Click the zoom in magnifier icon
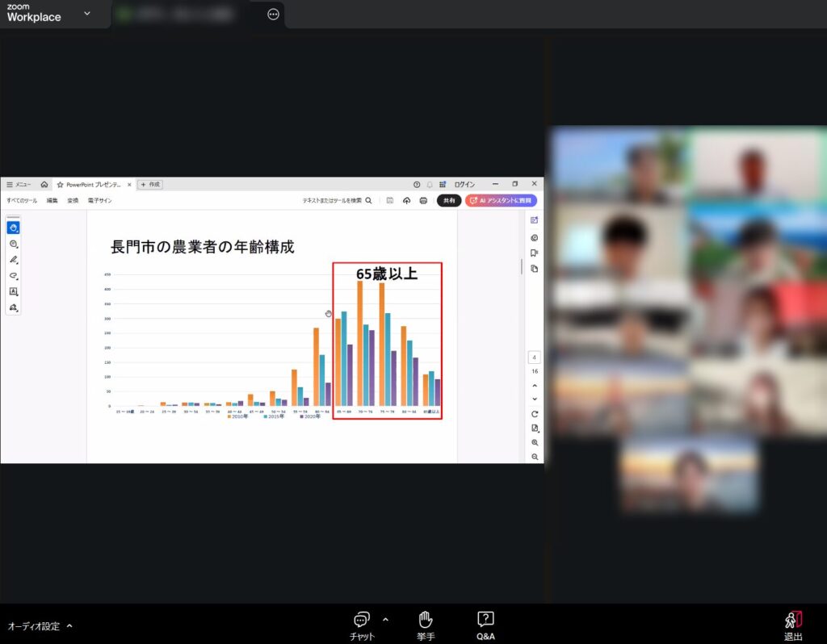 [535, 443]
